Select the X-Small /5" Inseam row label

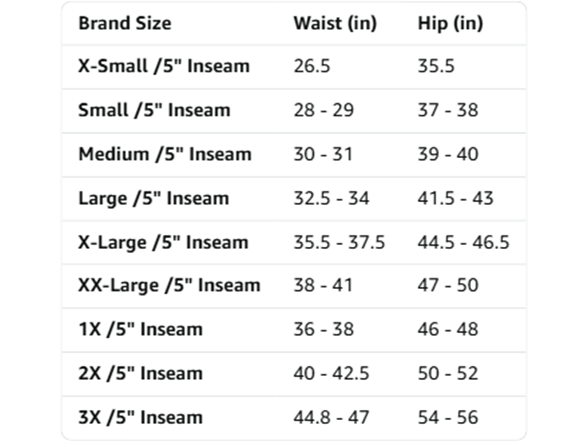click(x=164, y=66)
